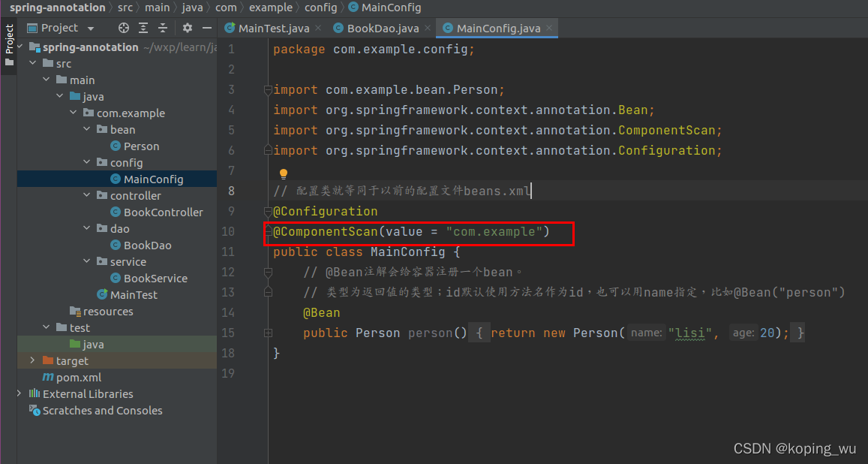This screenshot has height=464, width=868.
Task: Collapse the controller package node
Action: pos(87,195)
